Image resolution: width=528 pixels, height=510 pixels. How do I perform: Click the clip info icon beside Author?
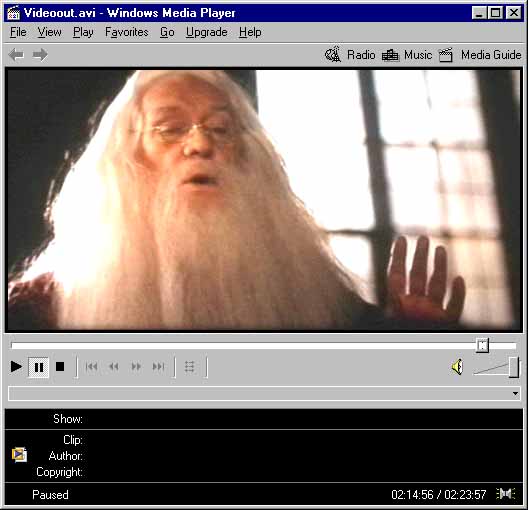20,455
